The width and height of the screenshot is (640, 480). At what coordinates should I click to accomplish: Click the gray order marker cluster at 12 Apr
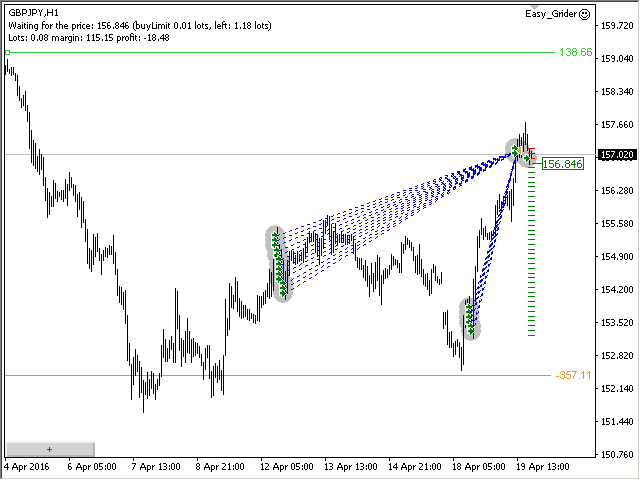point(279,264)
